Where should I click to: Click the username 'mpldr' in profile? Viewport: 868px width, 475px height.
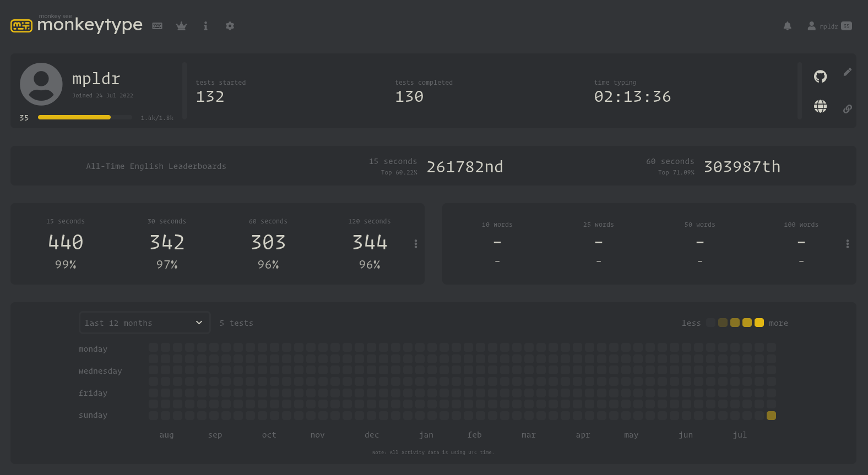[x=96, y=79]
